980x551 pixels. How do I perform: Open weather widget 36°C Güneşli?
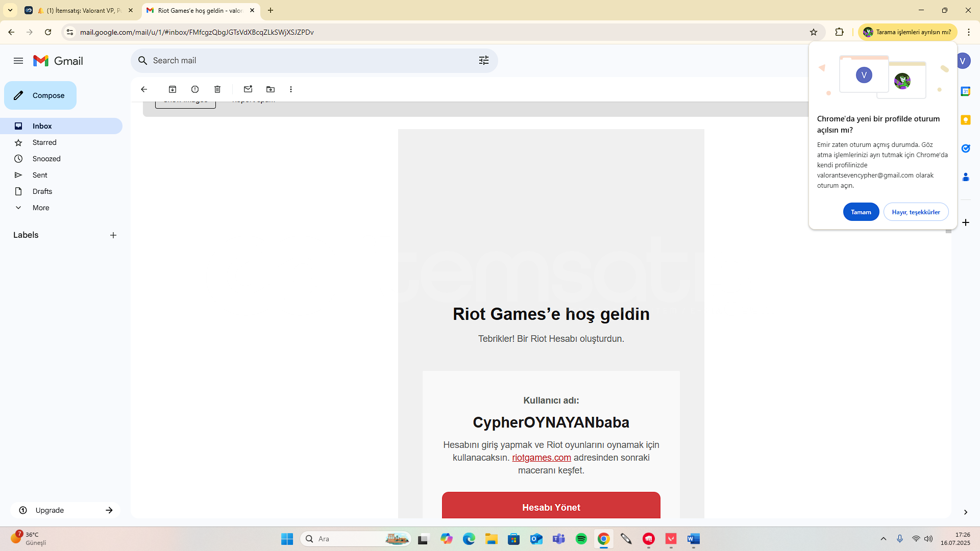[29, 538]
